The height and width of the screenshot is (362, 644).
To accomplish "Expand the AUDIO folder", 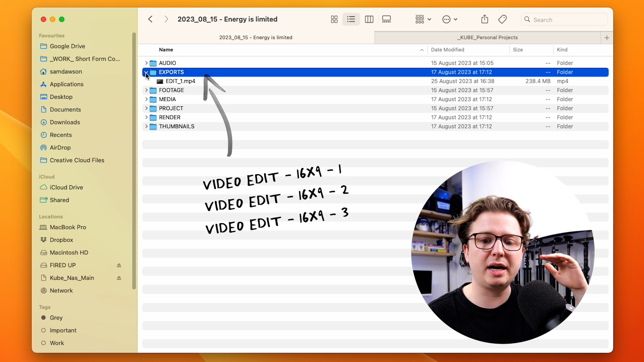I will (x=146, y=63).
